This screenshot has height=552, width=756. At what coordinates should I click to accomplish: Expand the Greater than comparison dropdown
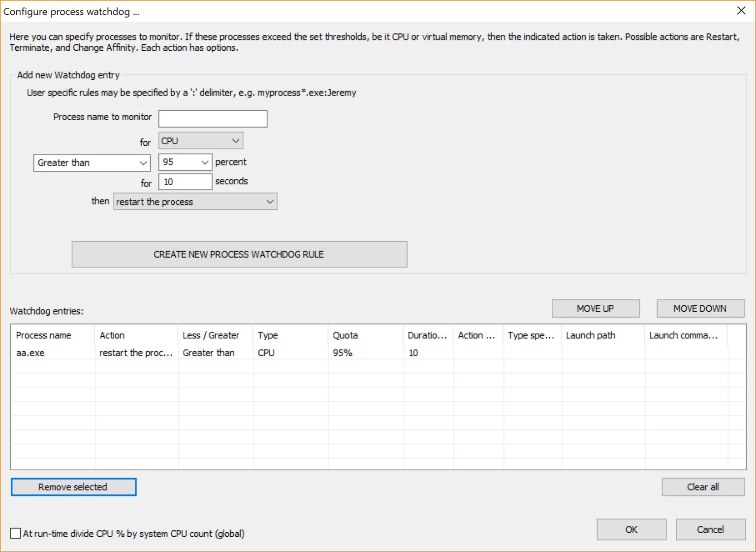click(x=92, y=163)
